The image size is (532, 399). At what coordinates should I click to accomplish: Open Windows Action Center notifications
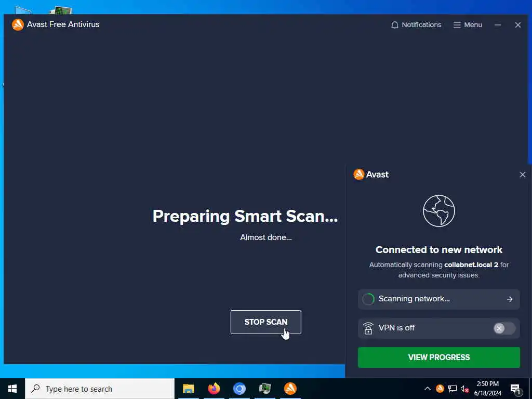(515, 389)
